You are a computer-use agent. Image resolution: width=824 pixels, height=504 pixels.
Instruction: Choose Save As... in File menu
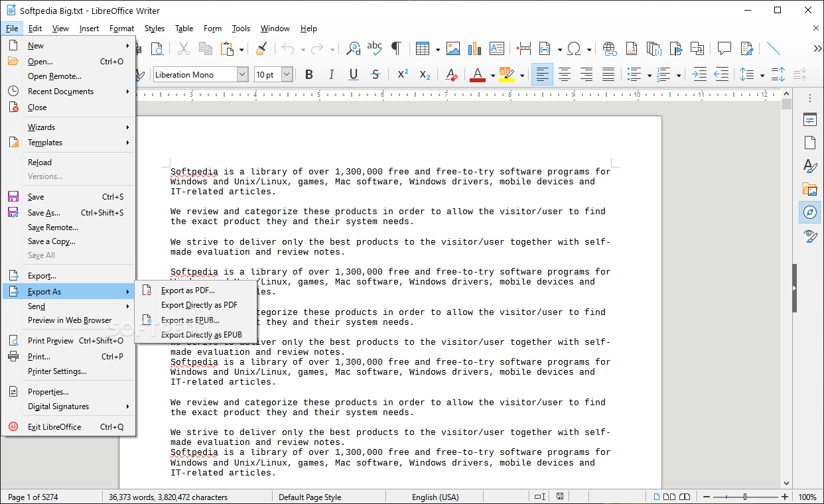pyautogui.click(x=68, y=213)
